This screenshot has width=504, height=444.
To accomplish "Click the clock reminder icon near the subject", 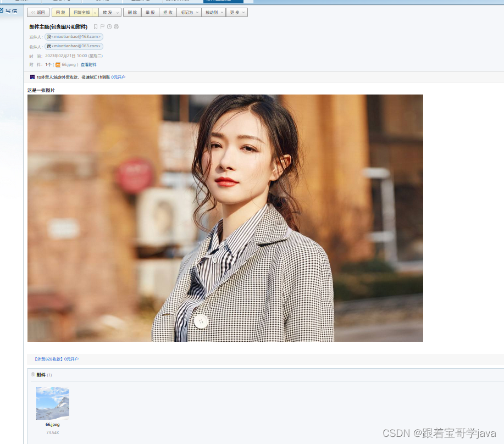I will click(x=109, y=26).
